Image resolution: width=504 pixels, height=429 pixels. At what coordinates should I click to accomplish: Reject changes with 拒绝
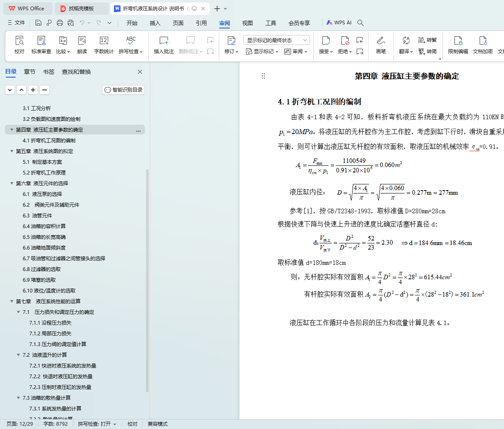(345, 45)
